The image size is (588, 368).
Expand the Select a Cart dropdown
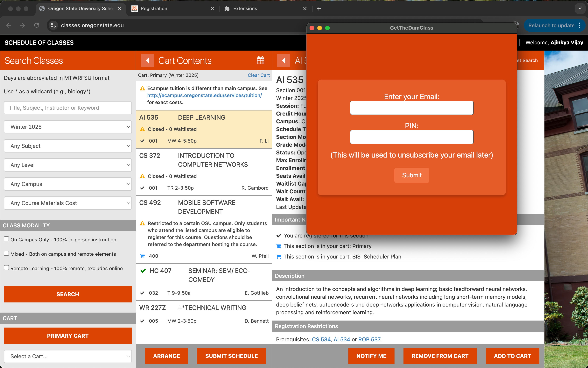(x=68, y=356)
